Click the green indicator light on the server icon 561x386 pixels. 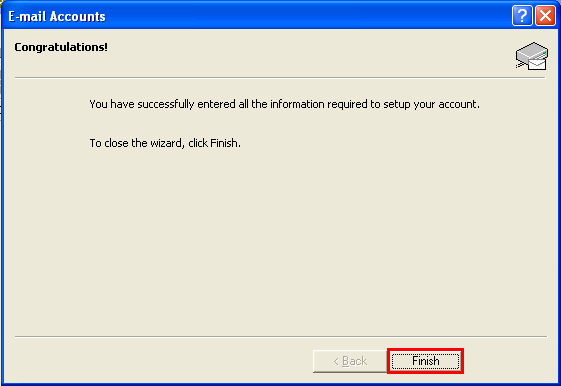tap(545, 53)
